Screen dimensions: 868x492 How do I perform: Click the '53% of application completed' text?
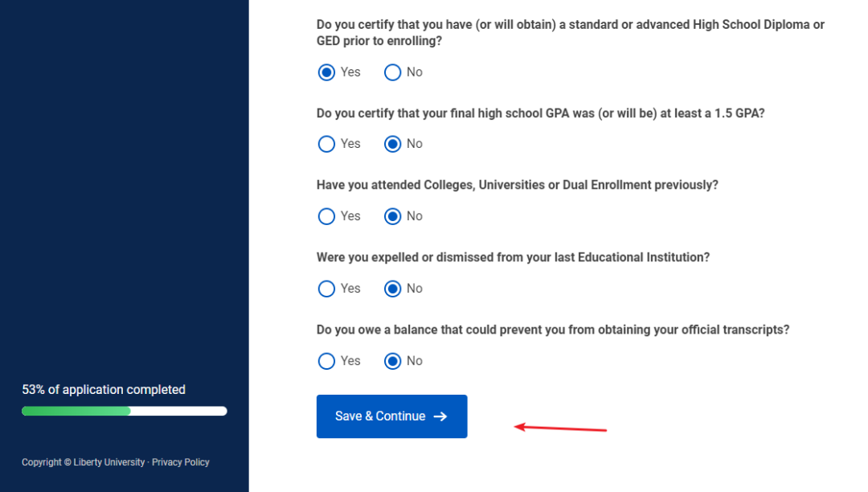click(104, 390)
